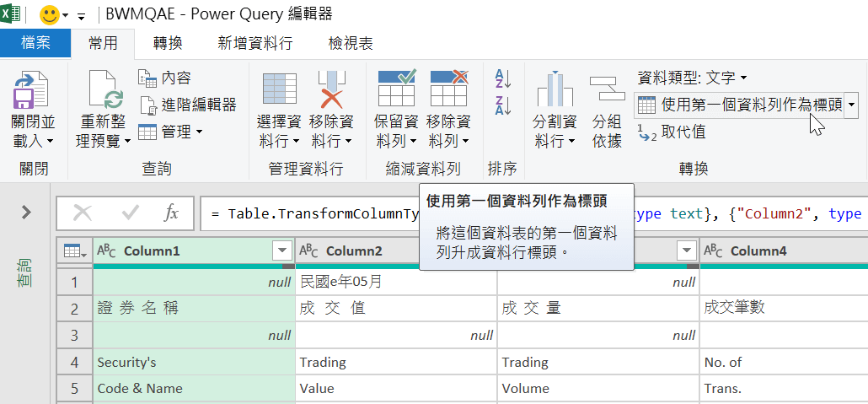Confirm formula with the checkmark icon
This screenshot has width=868, height=404.
pyautogui.click(x=130, y=213)
